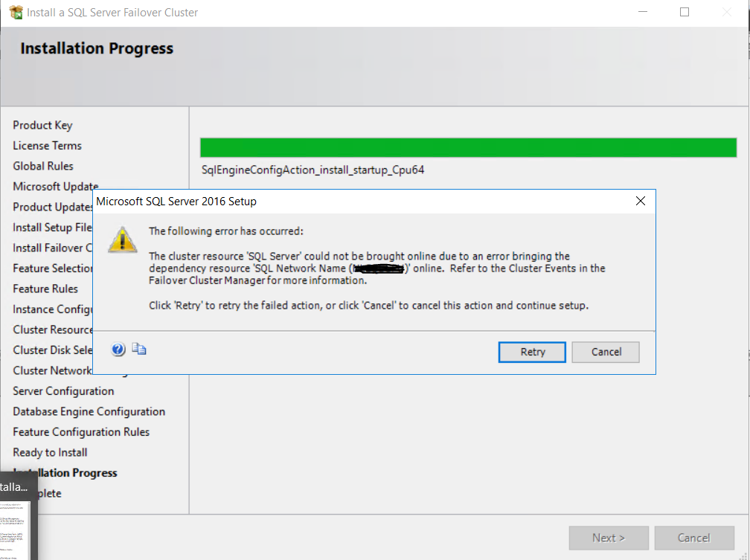Image resolution: width=750 pixels, height=560 pixels.
Task: Click the disabled Next > button
Action: coord(609,538)
